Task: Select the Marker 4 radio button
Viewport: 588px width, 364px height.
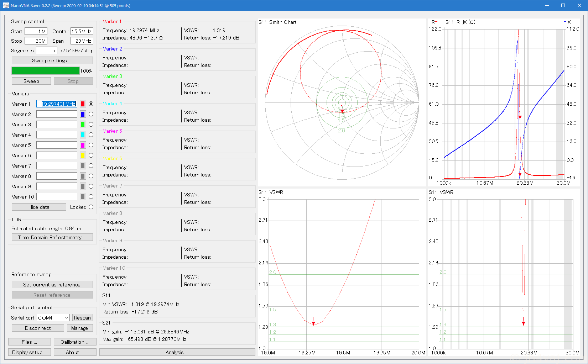Action: pyautogui.click(x=91, y=135)
